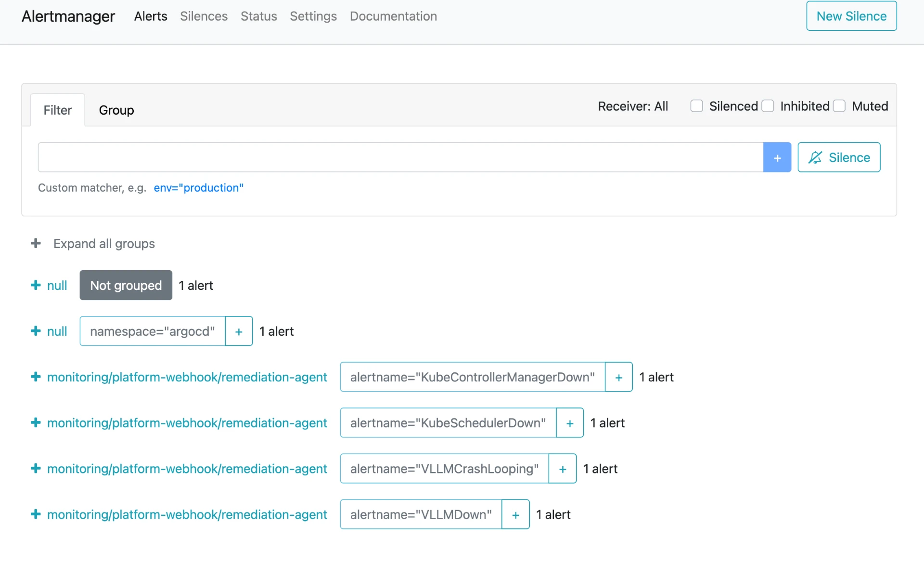Viewport: 924px width, 564px height.
Task: Click the Silence button with bell icon
Action: (x=839, y=157)
